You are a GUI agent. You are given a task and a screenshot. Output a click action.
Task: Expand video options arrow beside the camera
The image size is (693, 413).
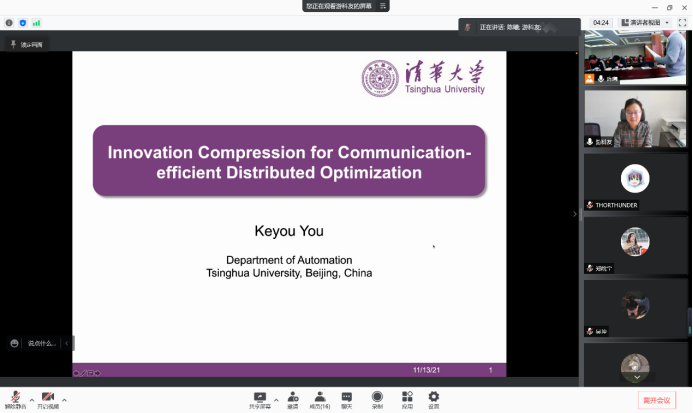click(x=64, y=399)
